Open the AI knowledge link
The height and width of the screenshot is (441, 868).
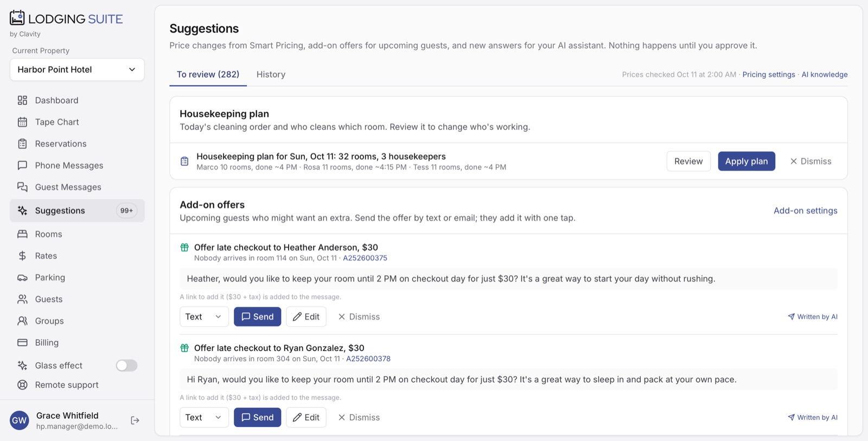[x=825, y=74]
